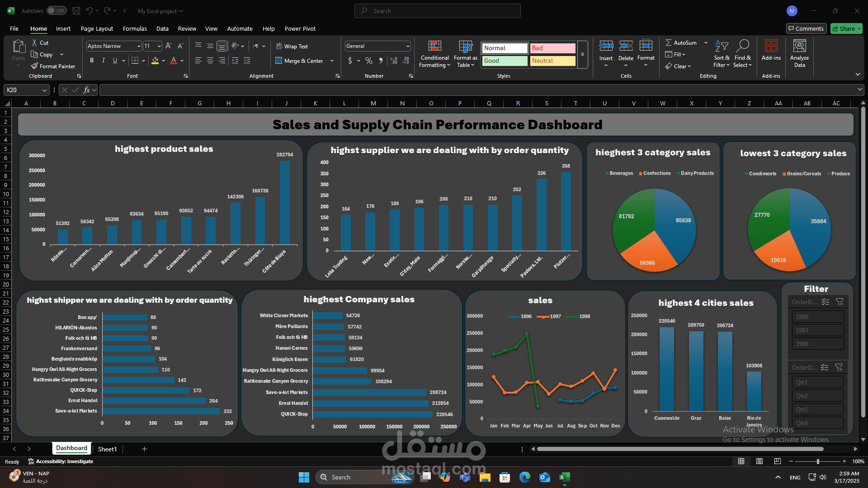Increase decimal places
The width and height of the screenshot is (868, 488).
[394, 61]
